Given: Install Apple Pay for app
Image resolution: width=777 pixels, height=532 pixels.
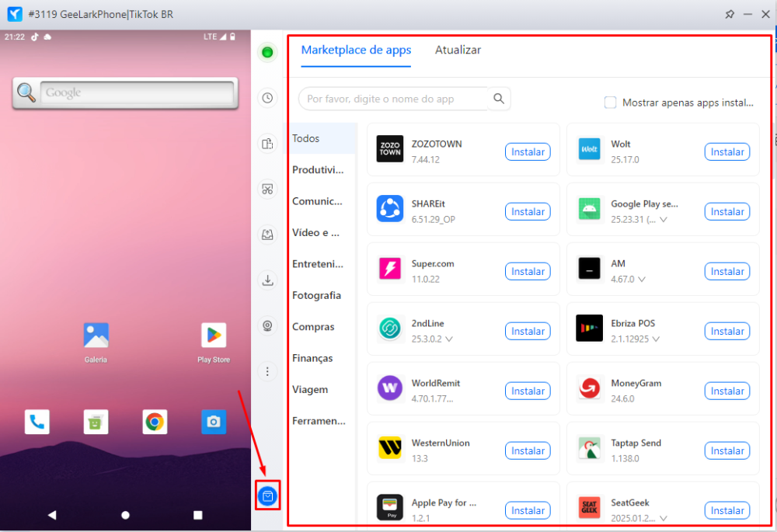Looking at the screenshot, I should (528, 511).
